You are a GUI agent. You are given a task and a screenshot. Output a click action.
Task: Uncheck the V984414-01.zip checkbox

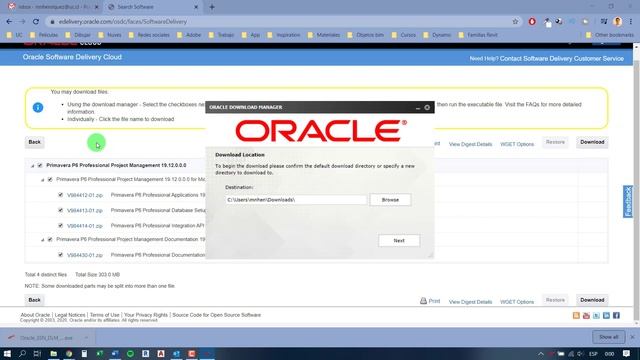[60, 225]
